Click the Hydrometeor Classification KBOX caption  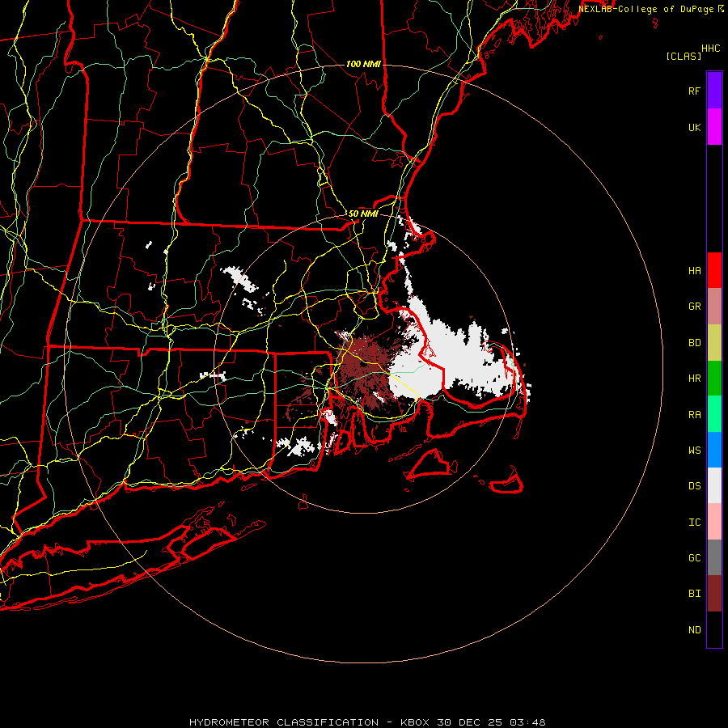pyautogui.click(x=310, y=722)
